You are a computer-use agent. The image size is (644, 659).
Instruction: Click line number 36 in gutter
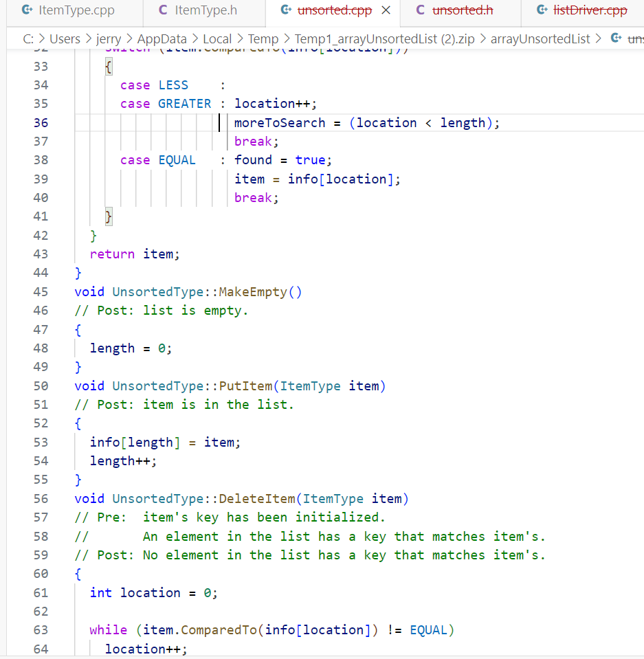(x=41, y=123)
